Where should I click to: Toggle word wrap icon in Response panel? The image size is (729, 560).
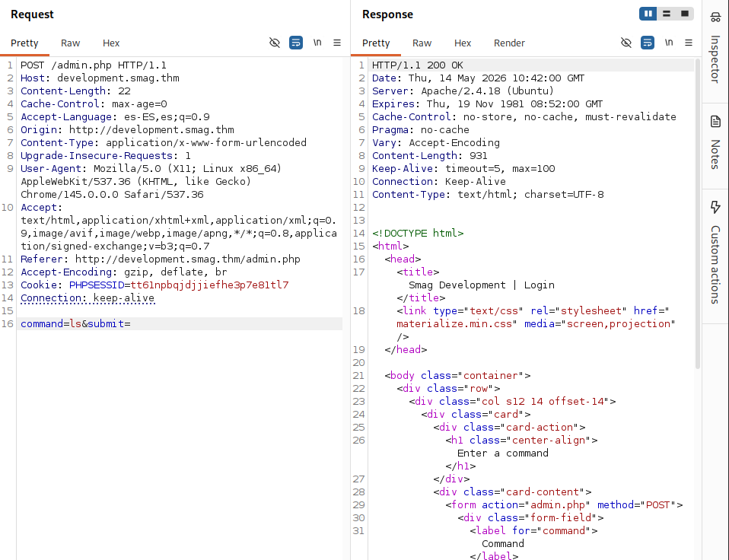point(647,43)
